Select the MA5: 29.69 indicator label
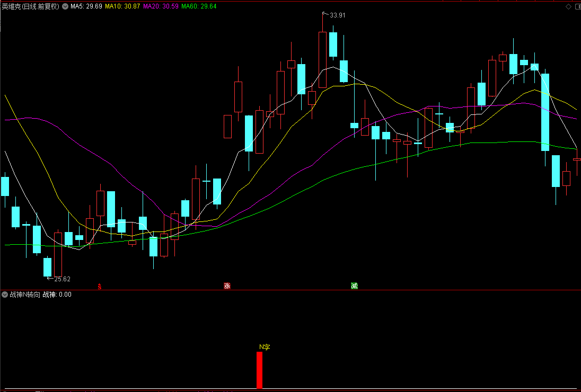The height and width of the screenshot is (392, 581). tap(86, 6)
